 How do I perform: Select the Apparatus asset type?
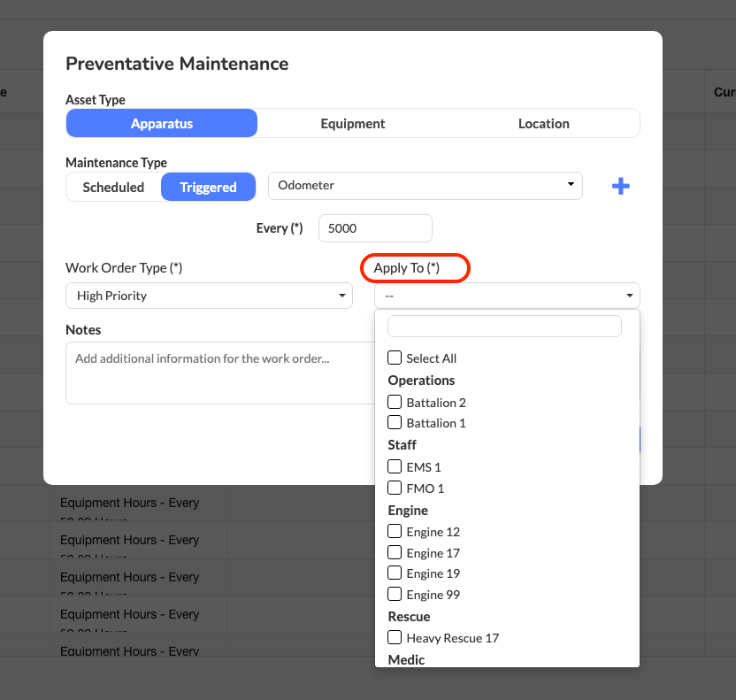coord(162,124)
